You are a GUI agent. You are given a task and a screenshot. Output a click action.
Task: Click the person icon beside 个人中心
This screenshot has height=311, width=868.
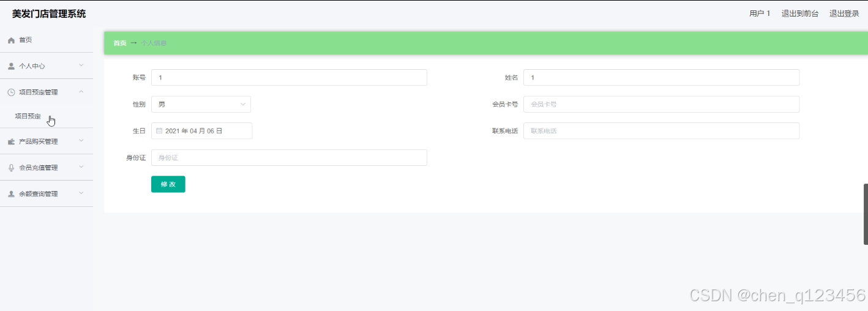coord(11,66)
